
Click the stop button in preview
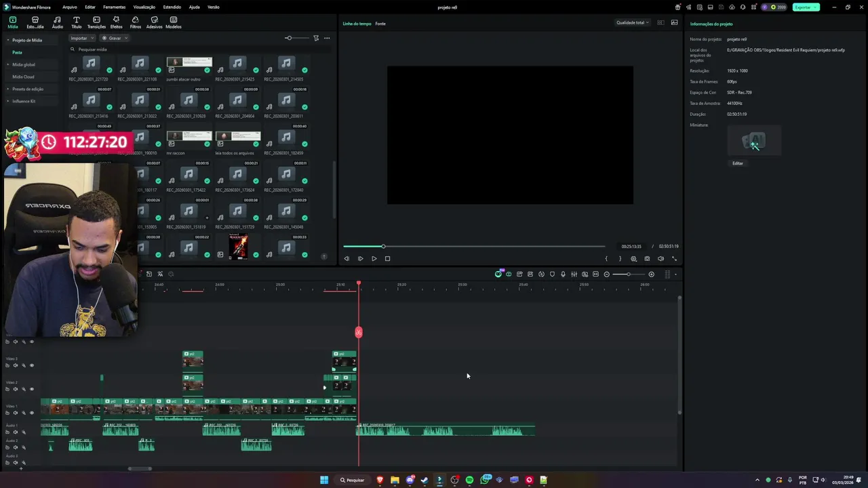click(x=387, y=258)
